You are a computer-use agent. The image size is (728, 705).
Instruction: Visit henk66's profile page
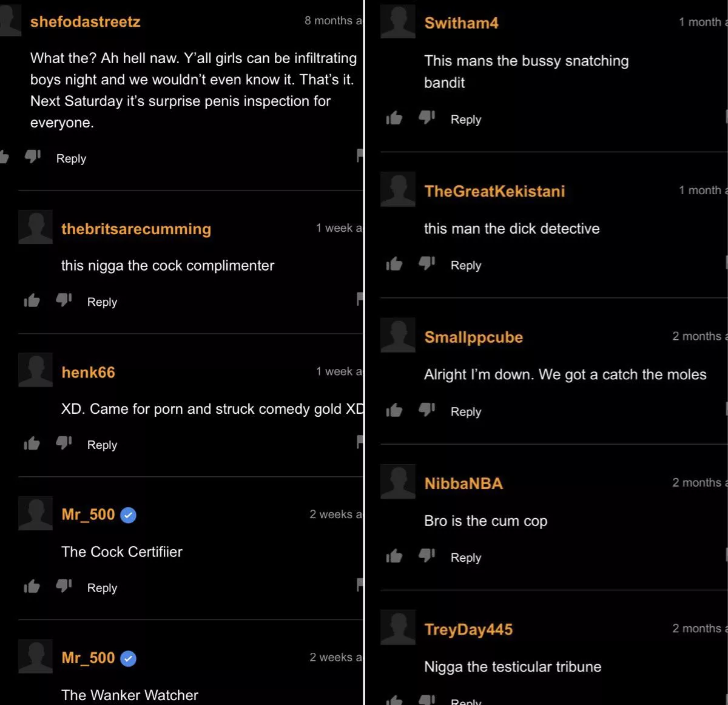[x=88, y=373]
